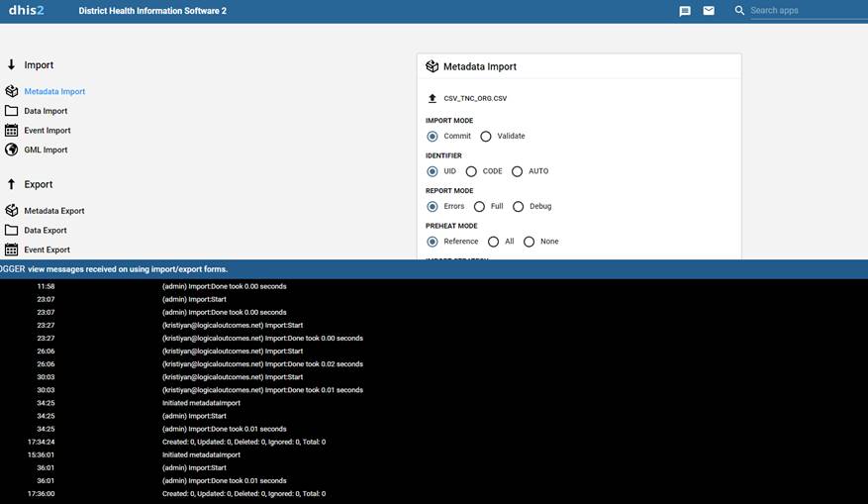Open the messages chat icon
This screenshot has height=504, width=868.
coord(685,11)
